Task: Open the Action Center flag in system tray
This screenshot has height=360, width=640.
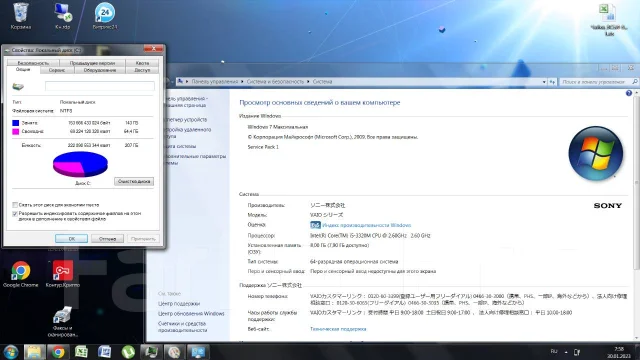Action: tap(577, 352)
